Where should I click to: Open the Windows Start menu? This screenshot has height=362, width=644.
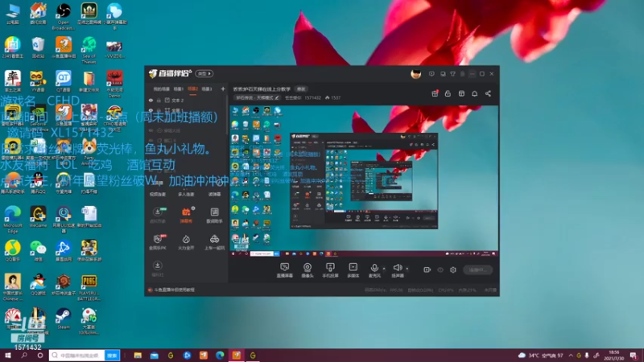7,356
